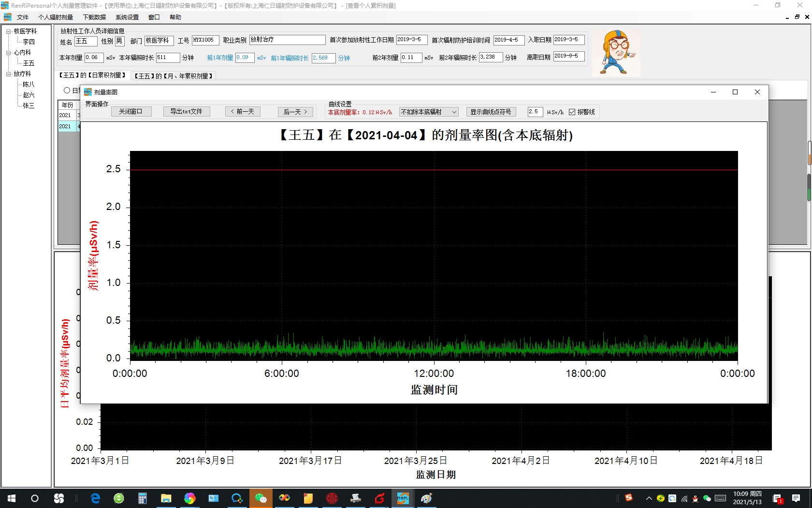Click the Sogou input method tray icon
Screen dimensions: 812x508
point(628,498)
